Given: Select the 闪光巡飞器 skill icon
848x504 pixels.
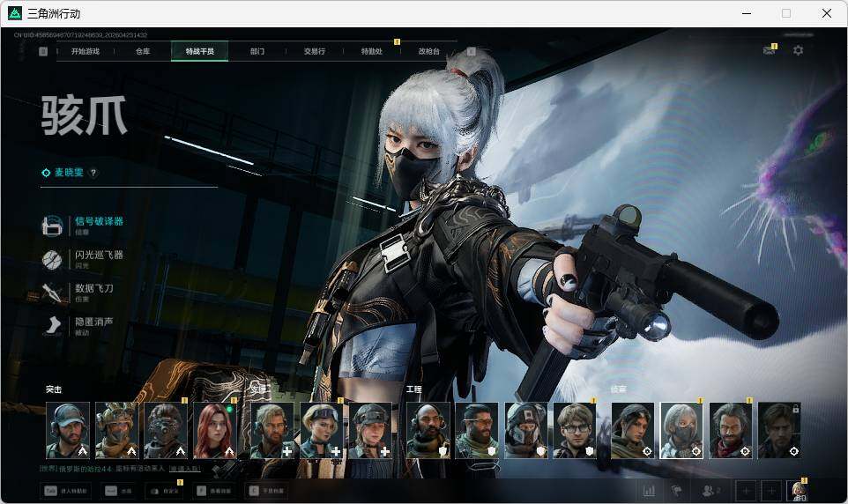Looking at the screenshot, I should (x=53, y=259).
